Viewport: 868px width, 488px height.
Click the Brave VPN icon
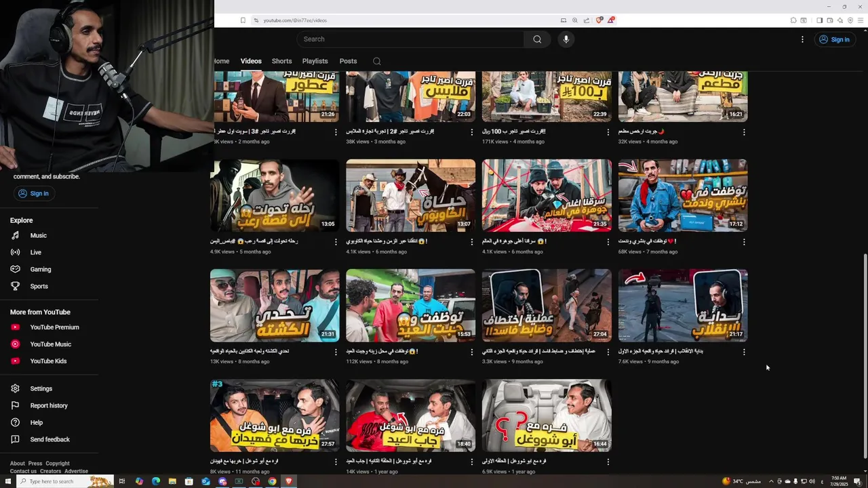coord(850,20)
